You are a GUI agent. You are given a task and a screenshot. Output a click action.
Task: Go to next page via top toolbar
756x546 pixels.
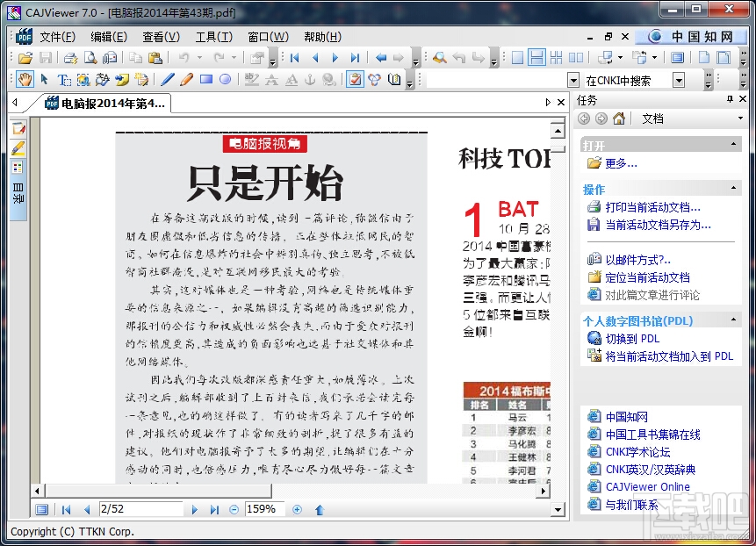click(x=335, y=58)
